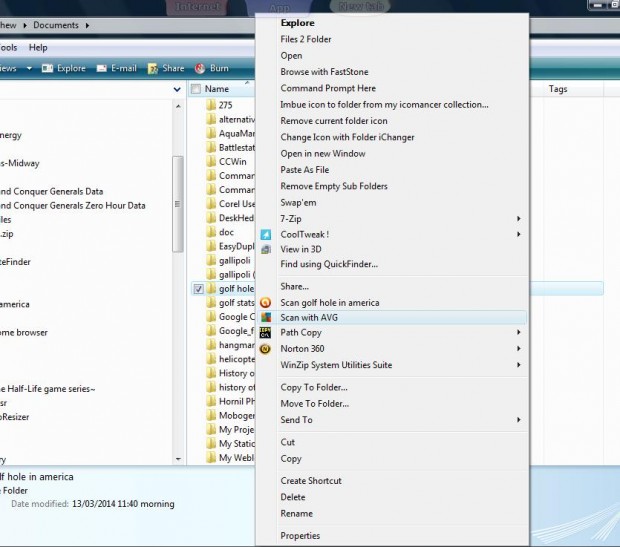Screen dimensions: 620x547
Task: Open the Views dropdown arrow
Action: tap(29, 68)
